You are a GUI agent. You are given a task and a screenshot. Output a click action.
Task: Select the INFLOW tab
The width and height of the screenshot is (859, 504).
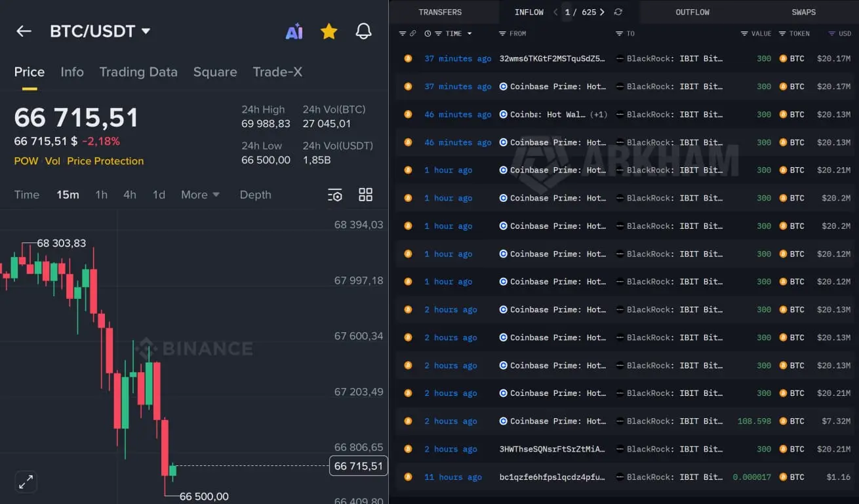529,12
